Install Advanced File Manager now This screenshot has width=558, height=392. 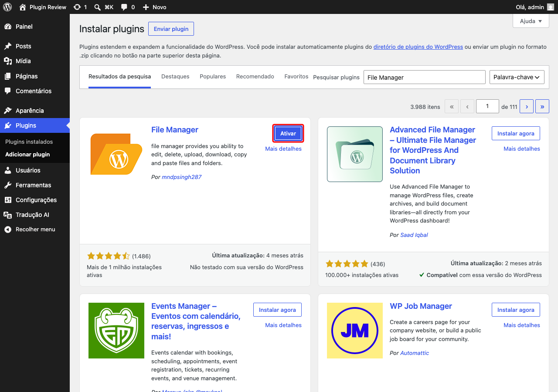click(516, 134)
